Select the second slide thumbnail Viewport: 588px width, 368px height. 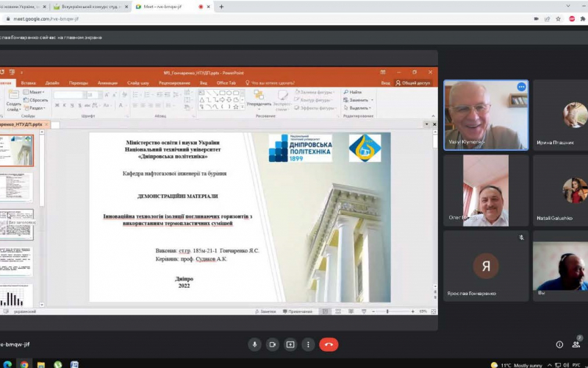pyautogui.click(x=16, y=188)
